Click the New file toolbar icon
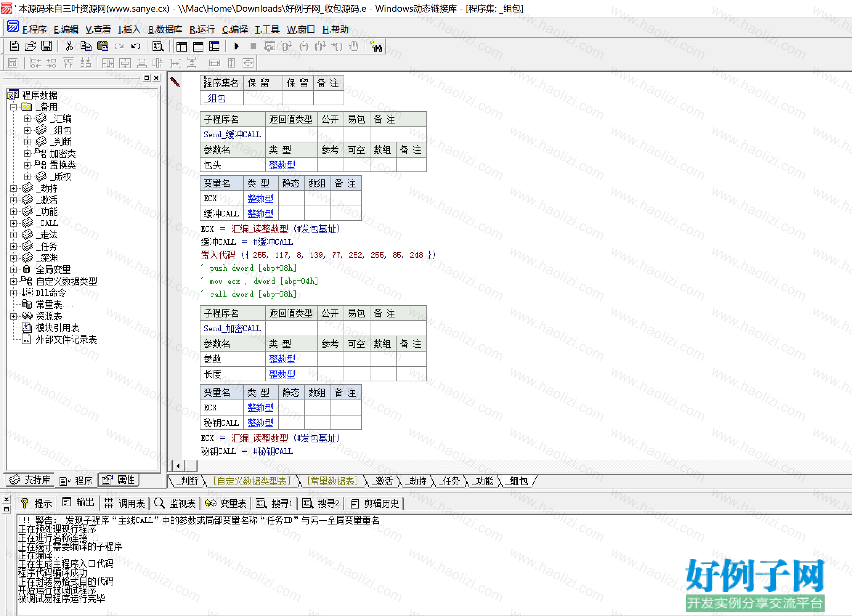The height and width of the screenshot is (616, 852). tap(14, 46)
